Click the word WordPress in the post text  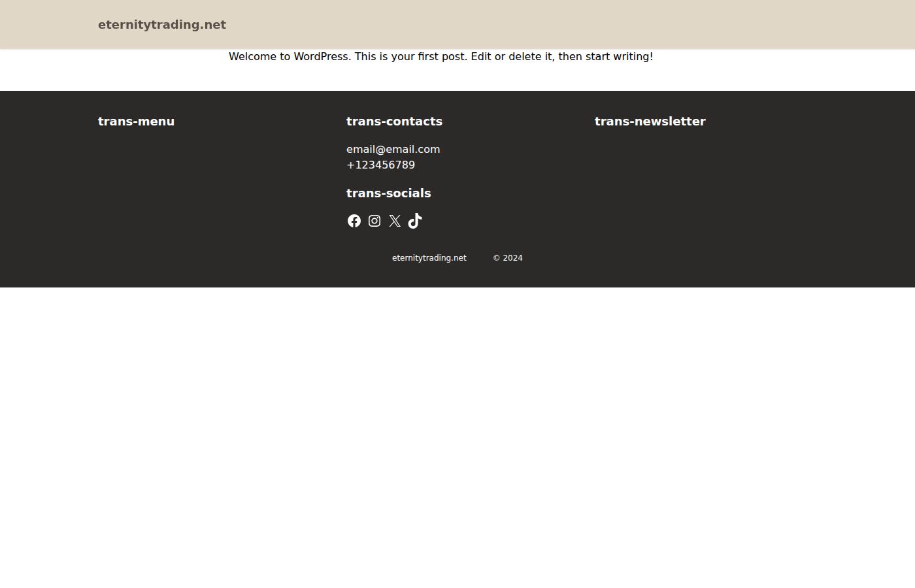(x=321, y=57)
